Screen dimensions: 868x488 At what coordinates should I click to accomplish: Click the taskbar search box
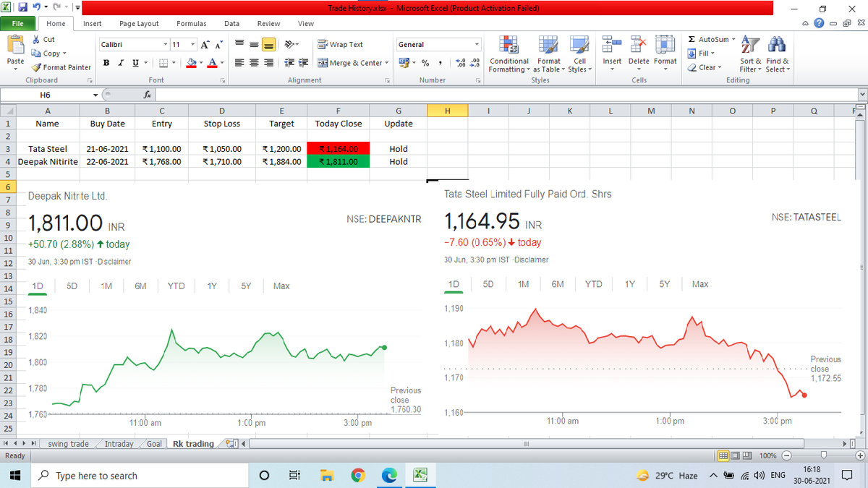140,475
